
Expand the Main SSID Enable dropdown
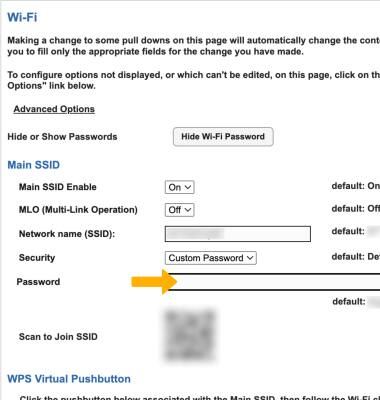pos(179,187)
